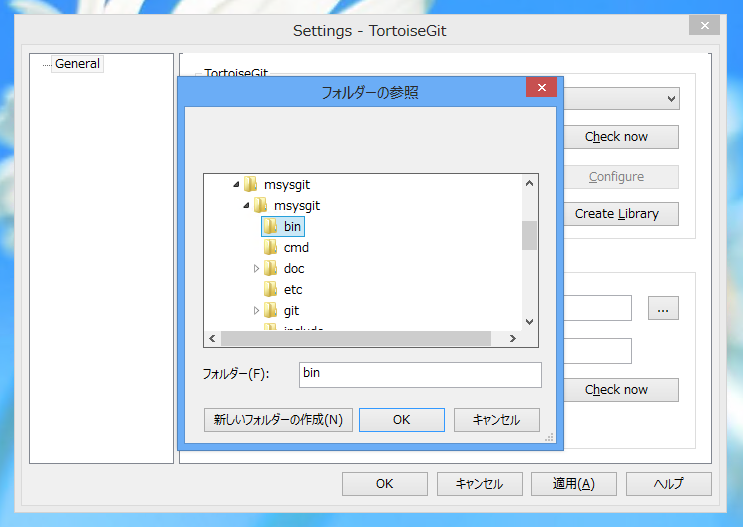This screenshot has height=527, width=743.
Task: Click the Create Library button
Action: (x=621, y=214)
